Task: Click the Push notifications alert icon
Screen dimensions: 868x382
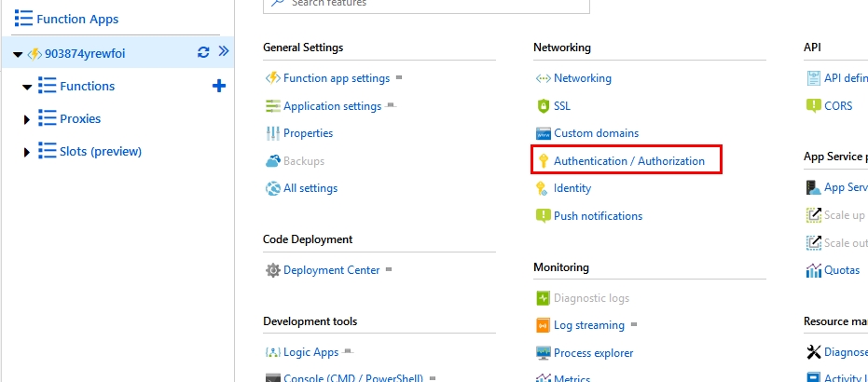Action: coord(543,215)
